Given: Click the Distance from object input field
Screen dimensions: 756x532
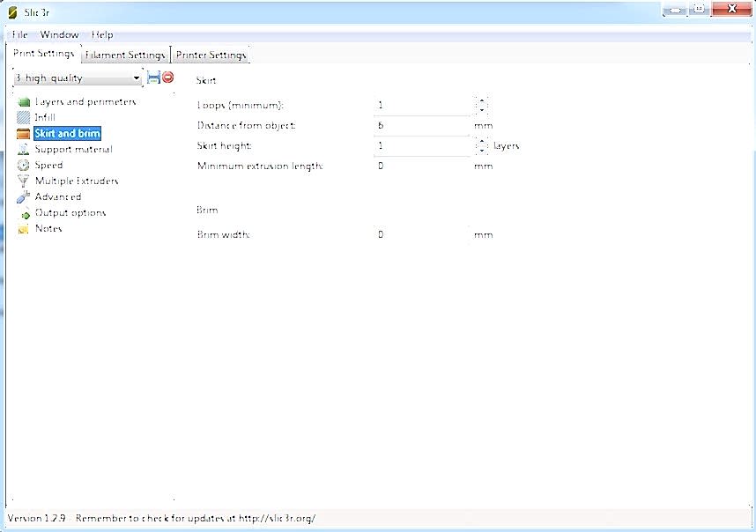Looking at the screenshot, I should point(421,126).
